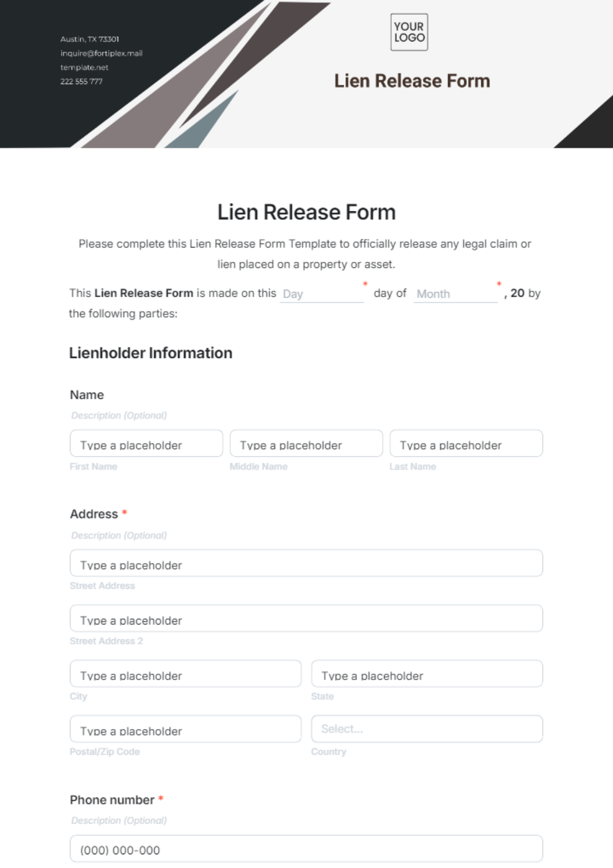613x868 pixels.
Task: Select the header phone 222 555 777
Action: click(81, 81)
